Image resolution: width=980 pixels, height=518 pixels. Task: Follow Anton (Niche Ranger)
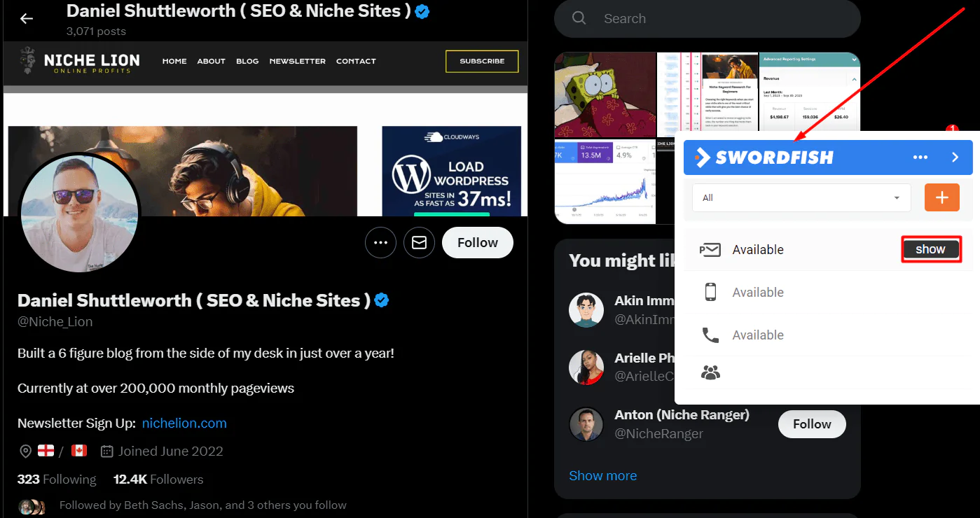coord(812,424)
